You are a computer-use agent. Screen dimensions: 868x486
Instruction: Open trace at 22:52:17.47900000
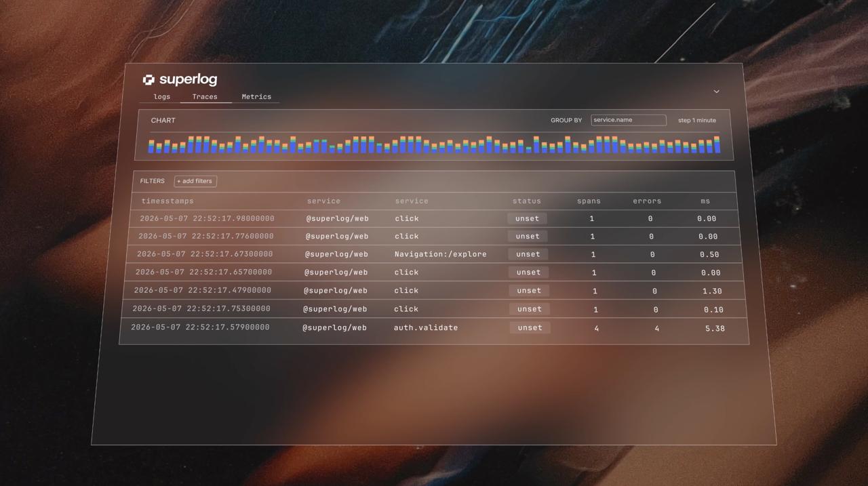pyautogui.click(x=435, y=290)
